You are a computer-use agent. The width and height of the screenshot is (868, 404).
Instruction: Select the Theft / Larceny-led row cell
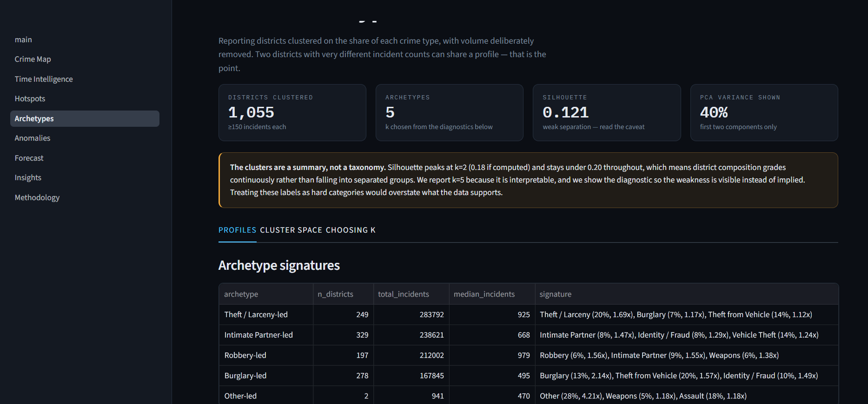(x=266, y=315)
